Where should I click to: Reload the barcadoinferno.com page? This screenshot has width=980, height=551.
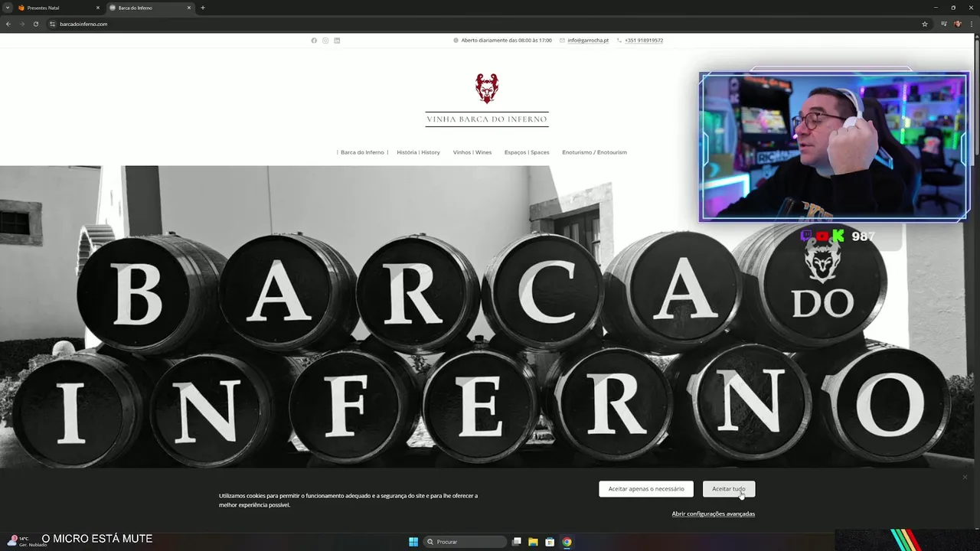(x=35, y=24)
